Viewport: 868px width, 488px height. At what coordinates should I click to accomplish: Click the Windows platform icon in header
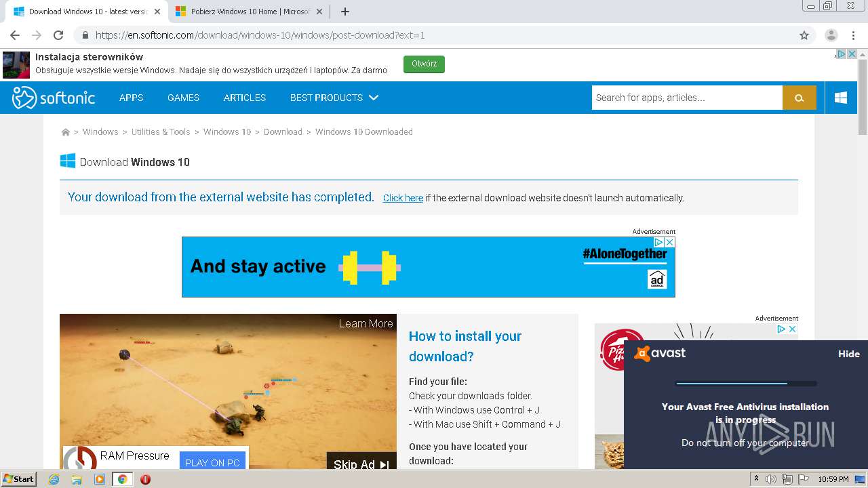(841, 98)
